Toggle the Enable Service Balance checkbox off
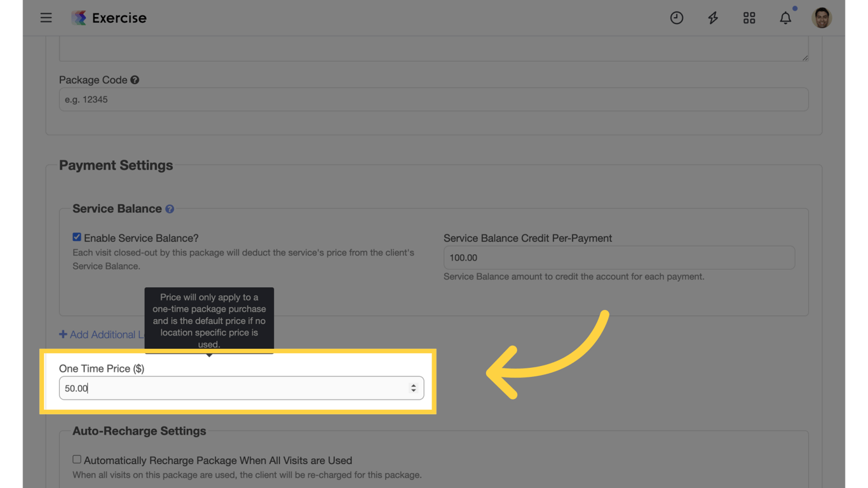 (76, 236)
